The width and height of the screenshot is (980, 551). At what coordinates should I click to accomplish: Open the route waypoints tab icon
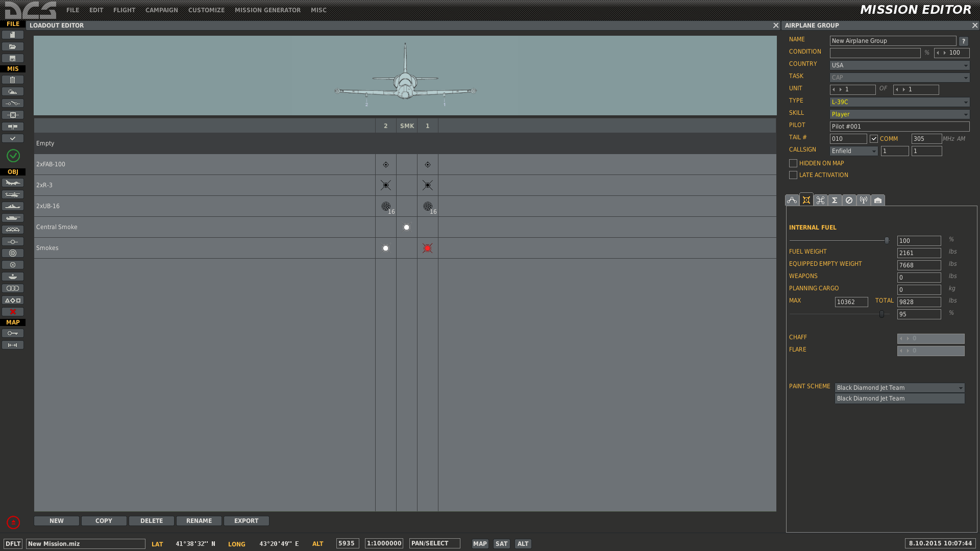coord(792,200)
